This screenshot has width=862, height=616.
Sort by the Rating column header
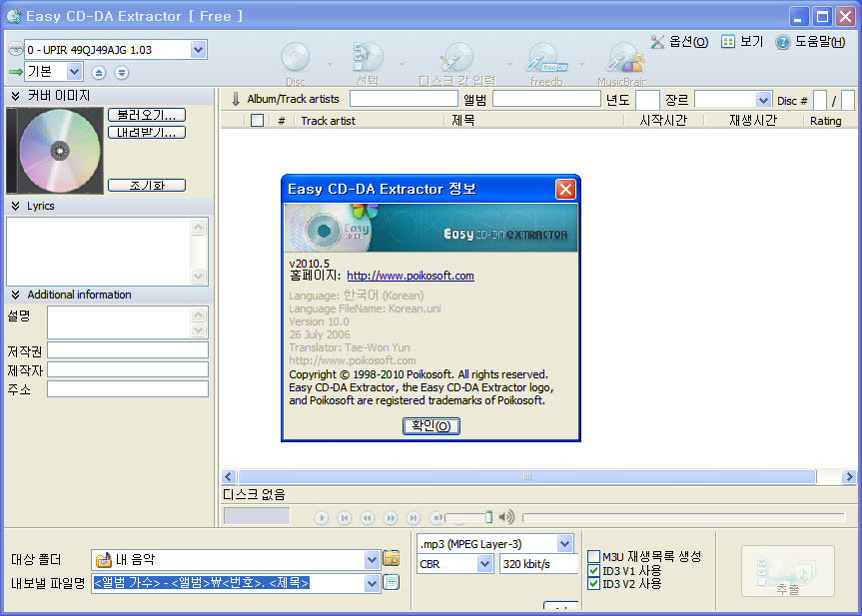(825, 121)
